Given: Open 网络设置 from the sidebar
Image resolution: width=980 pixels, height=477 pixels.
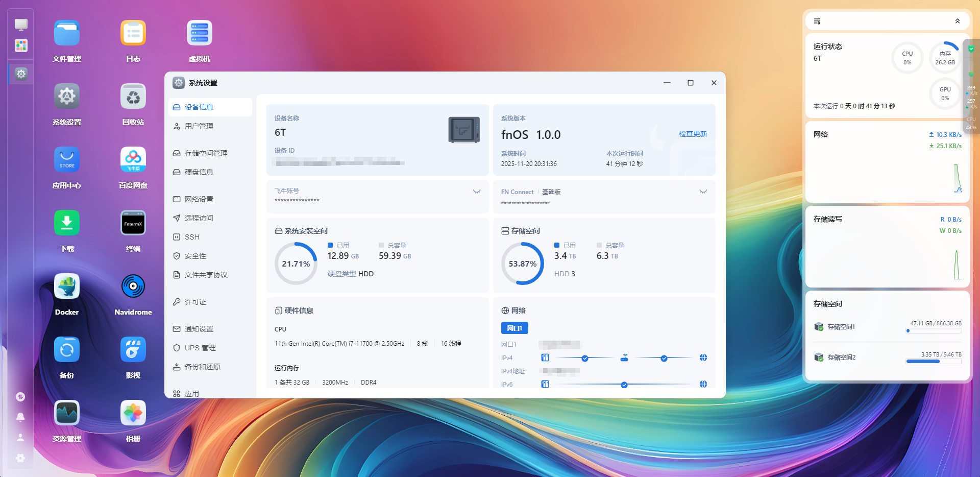Looking at the screenshot, I should (210, 199).
